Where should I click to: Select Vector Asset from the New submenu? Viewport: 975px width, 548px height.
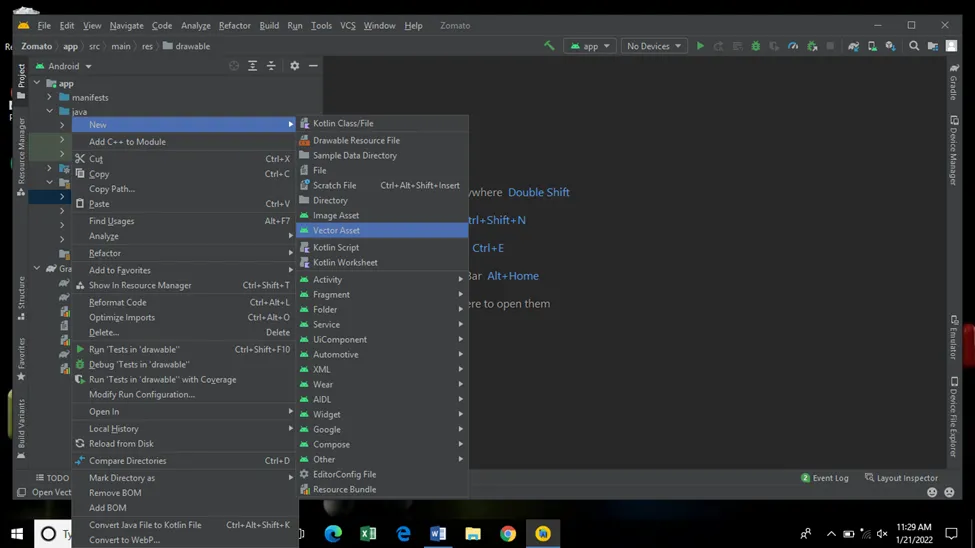tap(336, 230)
